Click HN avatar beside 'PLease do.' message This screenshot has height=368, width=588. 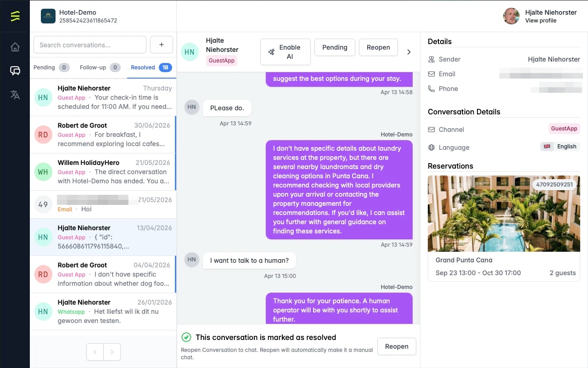click(x=192, y=107)
